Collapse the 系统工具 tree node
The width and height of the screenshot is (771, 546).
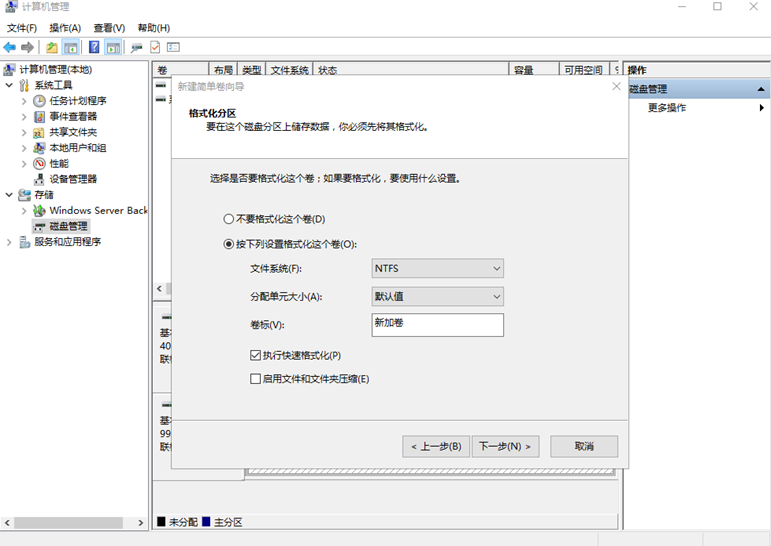(x=9, y=85)
